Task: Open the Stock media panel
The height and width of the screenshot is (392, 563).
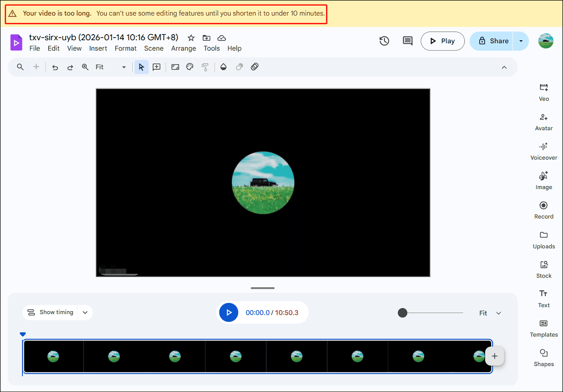Action: (x=544, y=269)
